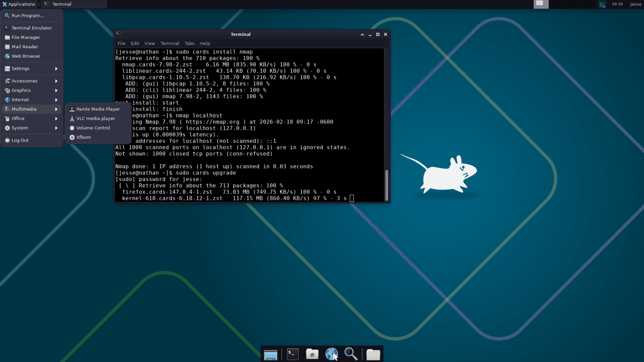Open the file manager folder icon on the dock

tap(373, 354)
